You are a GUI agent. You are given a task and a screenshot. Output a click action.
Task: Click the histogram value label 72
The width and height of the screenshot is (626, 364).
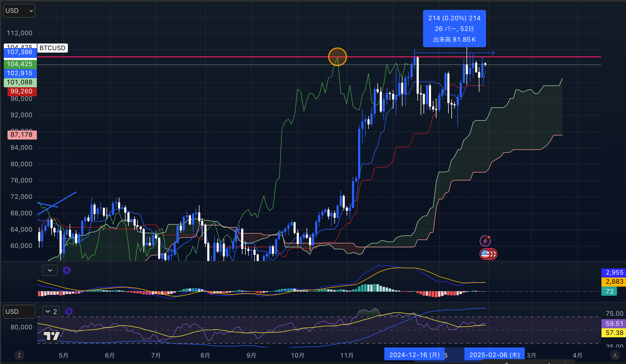[x=609, y=291]
